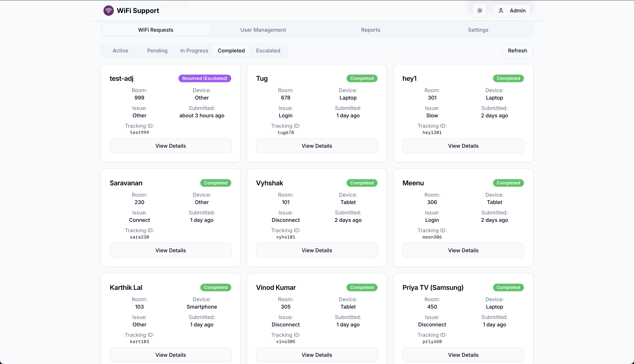
Task: Switch to In Progress filter
Action: 194,50
